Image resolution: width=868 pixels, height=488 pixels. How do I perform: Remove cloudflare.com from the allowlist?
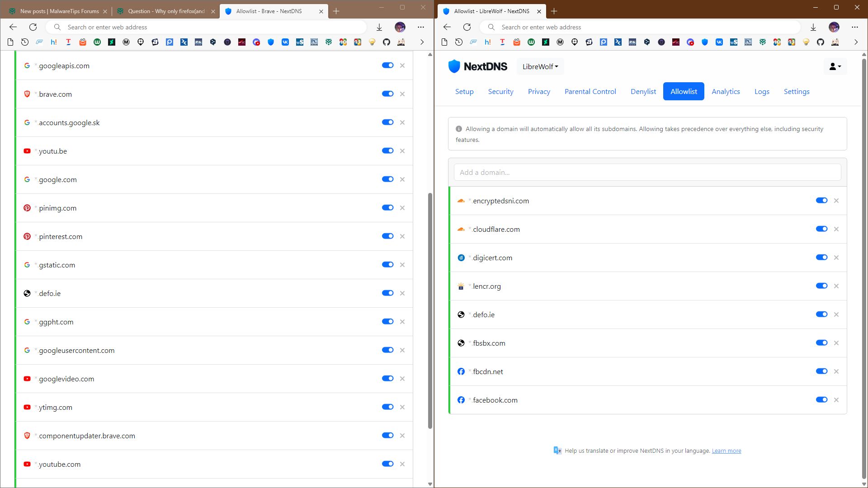(836, 229)
